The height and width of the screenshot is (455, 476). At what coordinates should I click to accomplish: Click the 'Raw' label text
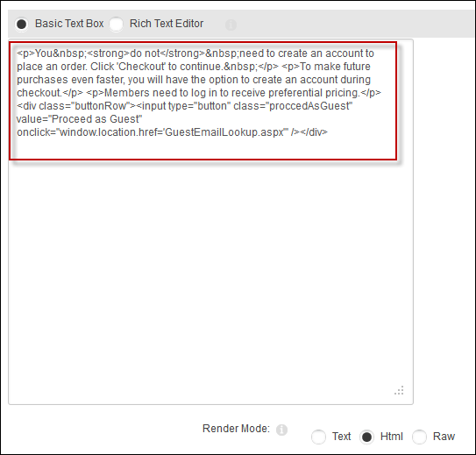(444, 437)
